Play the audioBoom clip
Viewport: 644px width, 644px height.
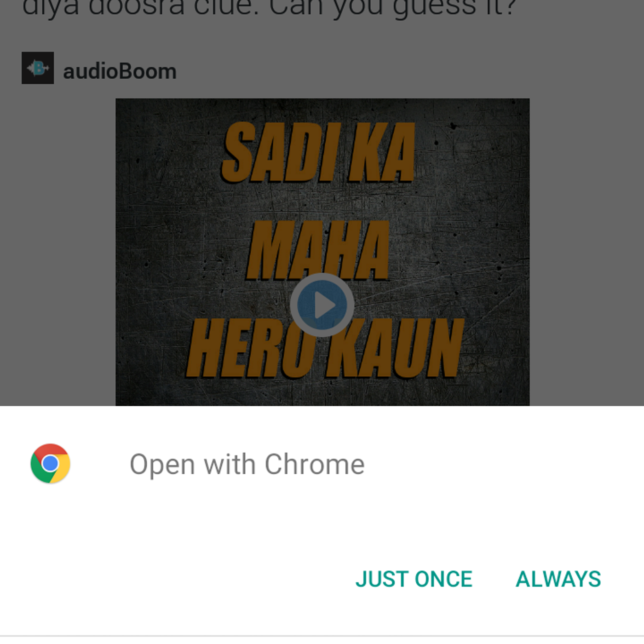pyautogui.click(x=322, y=305)
